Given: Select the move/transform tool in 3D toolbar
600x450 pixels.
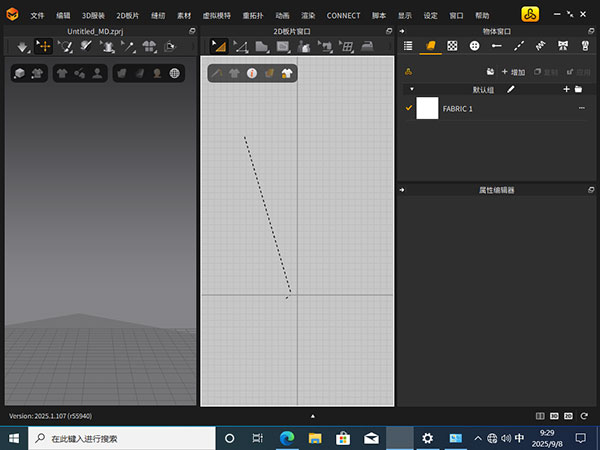Looking at the screenshot, I should [43, 46].
